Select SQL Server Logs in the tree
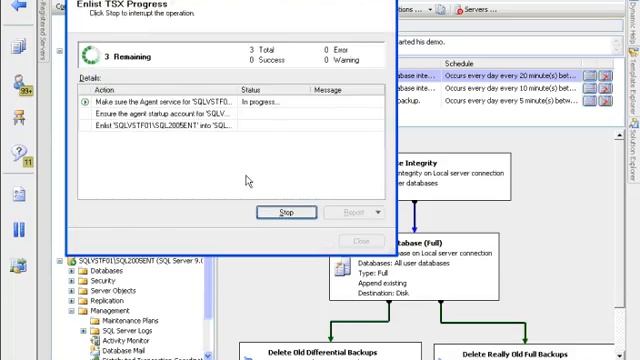The width and height of the screenshot is (640, 360). coord(127,331)
